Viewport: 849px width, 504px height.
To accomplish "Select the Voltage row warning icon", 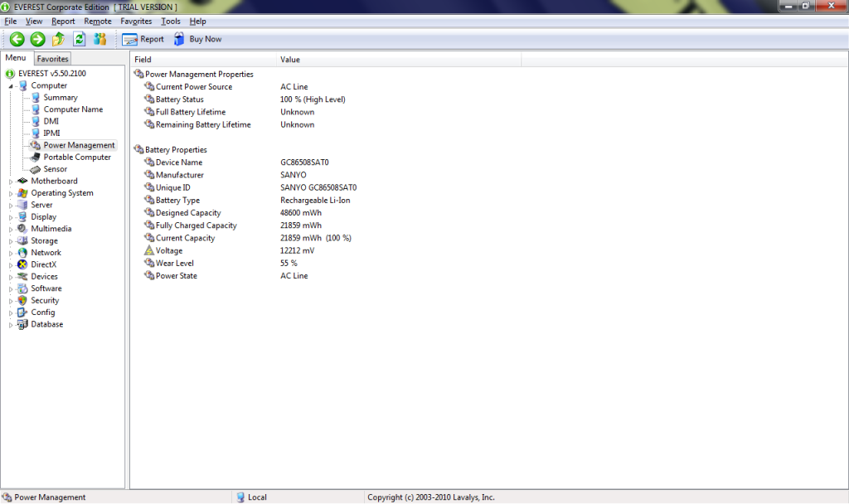I will 149,250.
